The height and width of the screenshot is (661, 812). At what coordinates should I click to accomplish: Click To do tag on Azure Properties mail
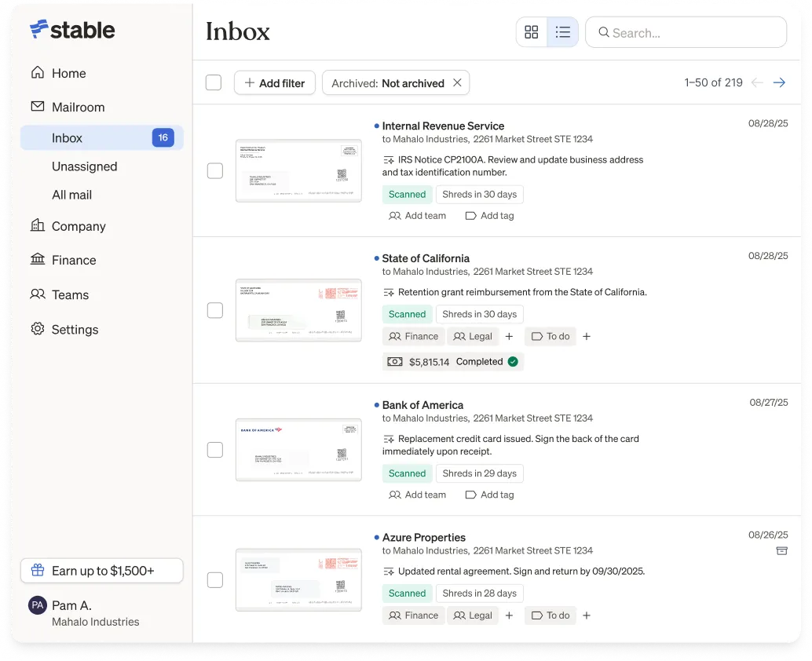[x=550, y=615]
